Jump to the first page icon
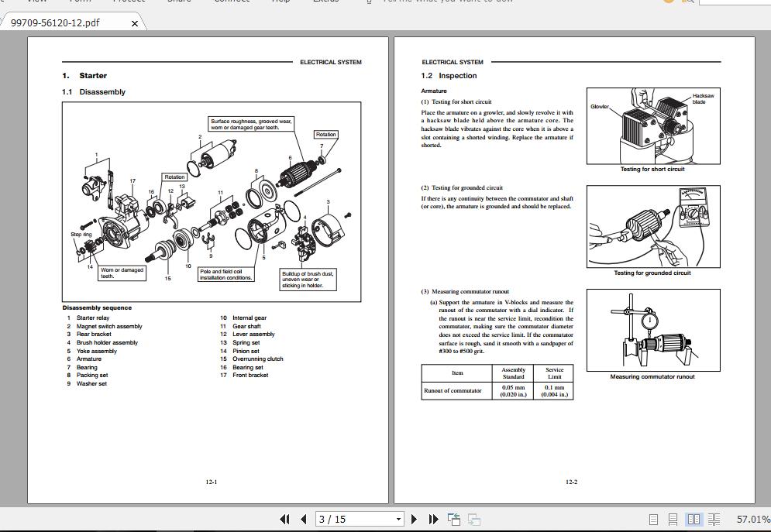 [x=285, y=519]
